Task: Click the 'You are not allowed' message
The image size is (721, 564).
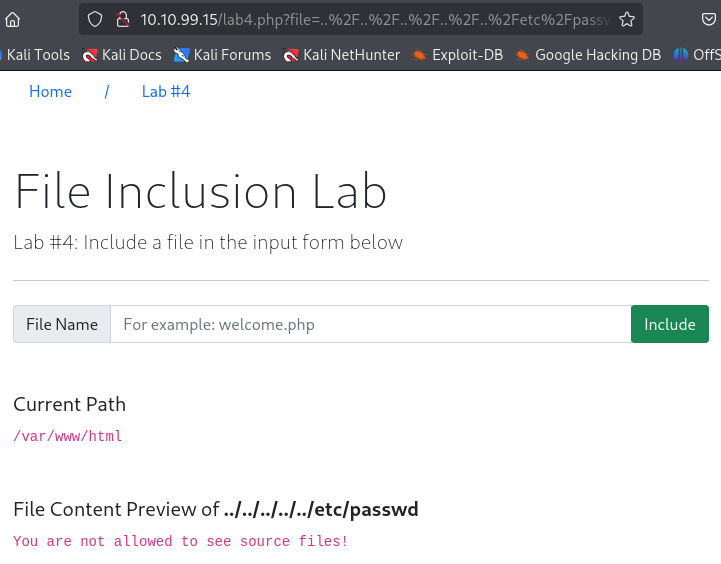Action: (x=180, y=541)
